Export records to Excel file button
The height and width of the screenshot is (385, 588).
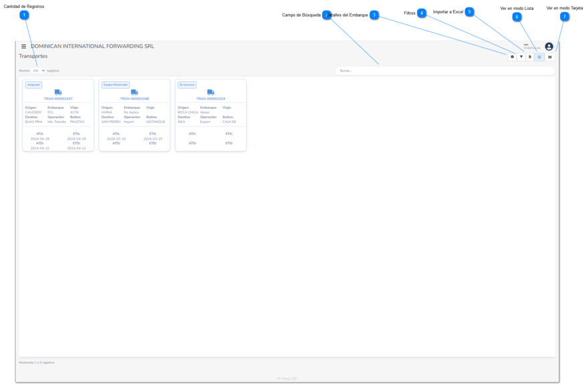(530, 57)
